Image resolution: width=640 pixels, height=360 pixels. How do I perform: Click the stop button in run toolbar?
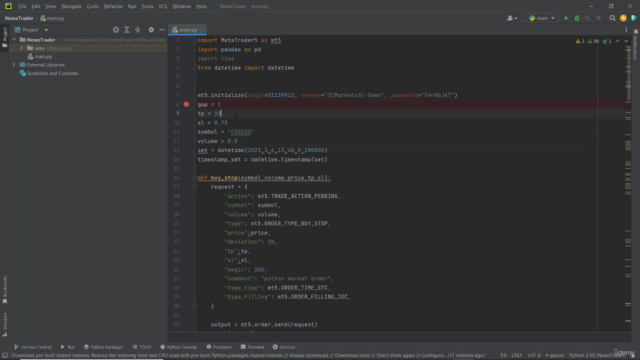pyautogui.click(x=598, y=18)
